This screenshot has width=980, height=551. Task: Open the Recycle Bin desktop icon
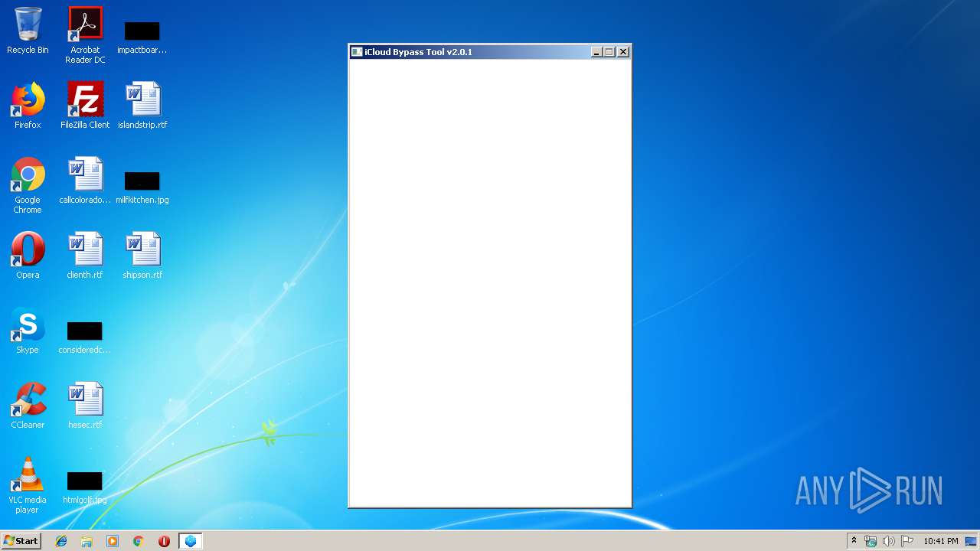(x=28, y=31)
